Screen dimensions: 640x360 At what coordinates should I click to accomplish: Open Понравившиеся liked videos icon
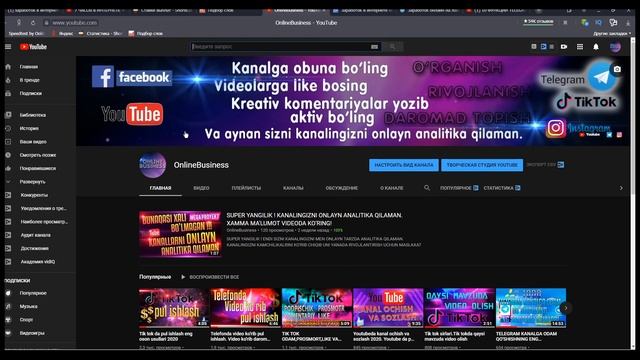coord(8,168)
